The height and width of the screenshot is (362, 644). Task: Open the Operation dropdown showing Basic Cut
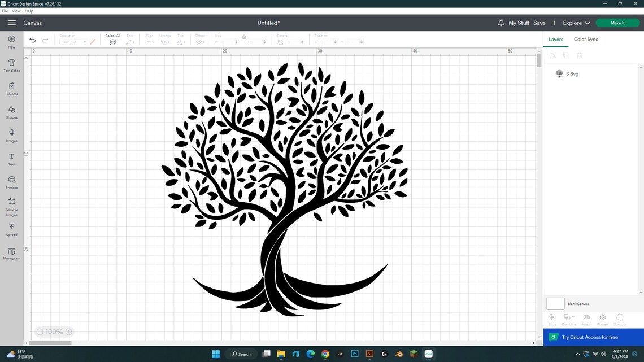tap(72, 42)
